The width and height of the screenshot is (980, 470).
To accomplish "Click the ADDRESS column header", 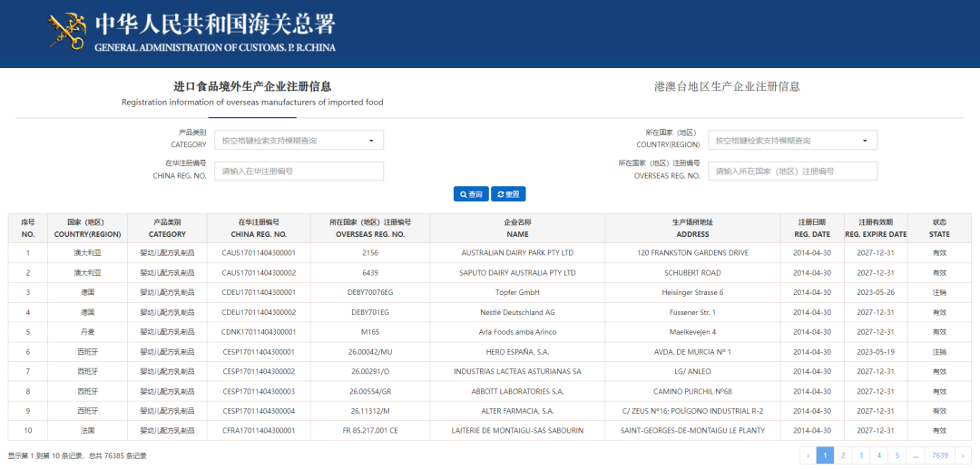I will point(692,228).
